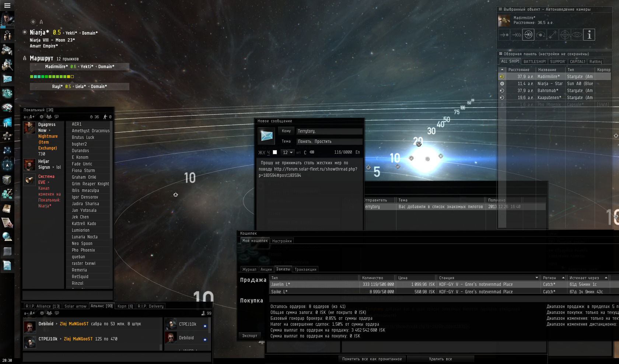Open Alliance chat settings gear icon
This screenshot has width=619, height=364.
pos(42,313)
